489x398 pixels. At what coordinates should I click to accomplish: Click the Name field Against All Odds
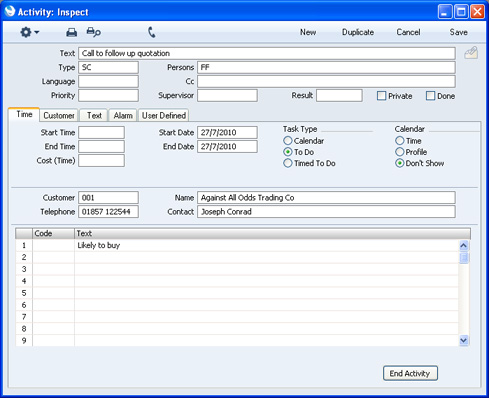(x=326, y=198)
